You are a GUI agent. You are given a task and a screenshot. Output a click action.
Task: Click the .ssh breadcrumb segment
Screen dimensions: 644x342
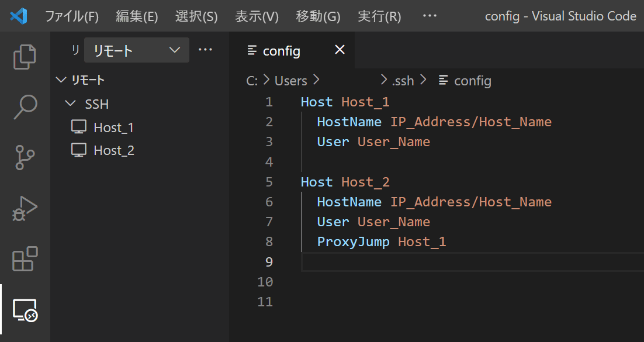403,81
